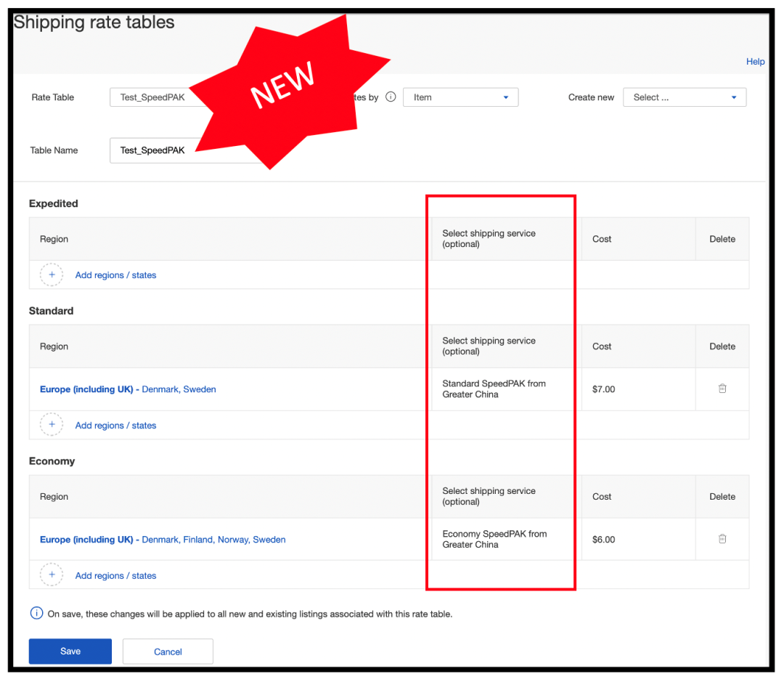The height and width of the screenshot is (682, 784).
Task: Click the plus circle icon under Standard
Action: [52, 424]
